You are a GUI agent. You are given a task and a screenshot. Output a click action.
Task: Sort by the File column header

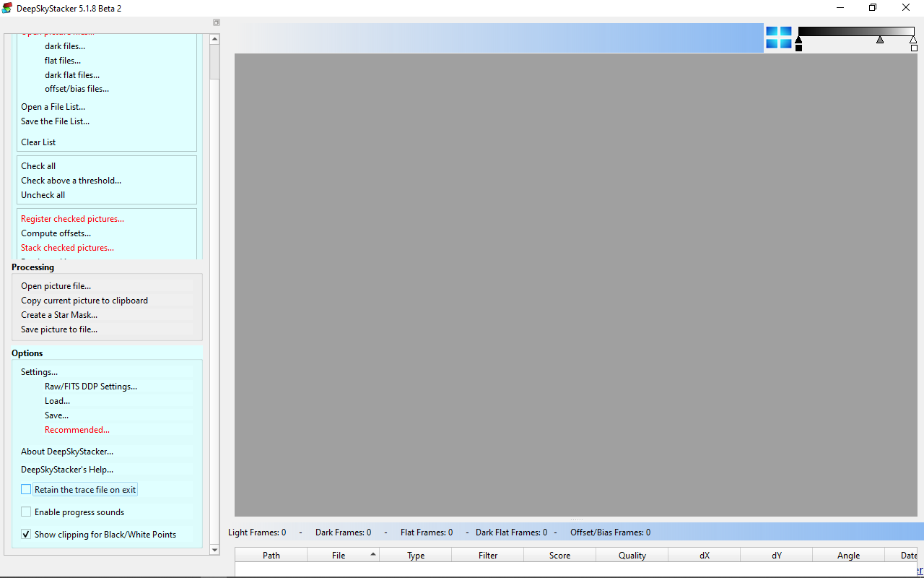point(344,555)
